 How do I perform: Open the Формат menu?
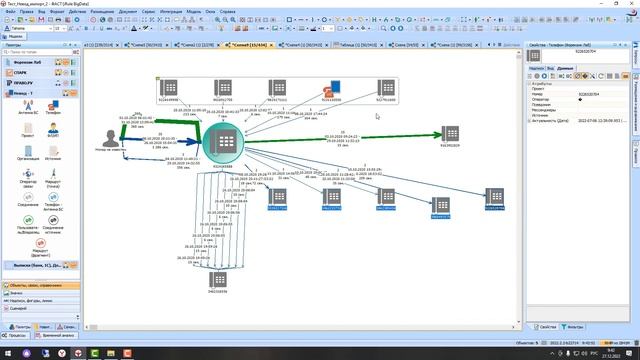pos(57,12)
